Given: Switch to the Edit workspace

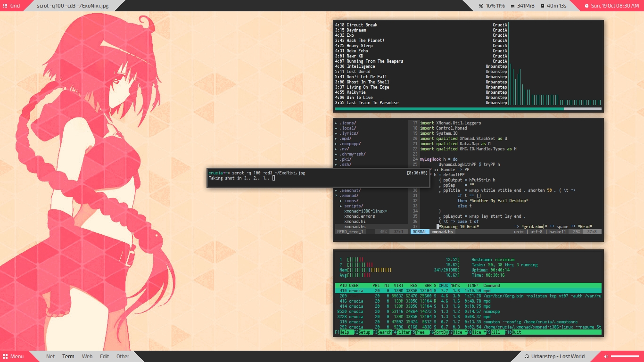Looking at the screenshot, I should pyautogui.click(x=104, y=356).
